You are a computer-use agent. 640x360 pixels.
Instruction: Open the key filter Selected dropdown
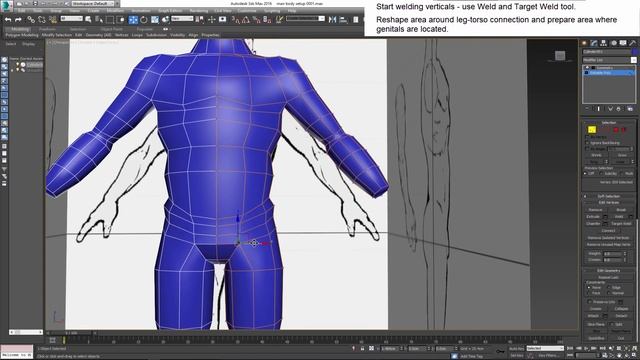(x=545, y=348)
